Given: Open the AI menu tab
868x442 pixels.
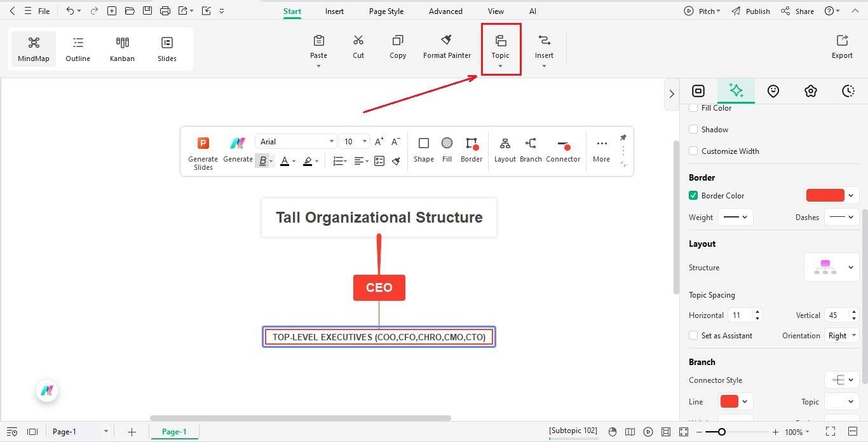Looking at the screenshot, I should (532, 11).
